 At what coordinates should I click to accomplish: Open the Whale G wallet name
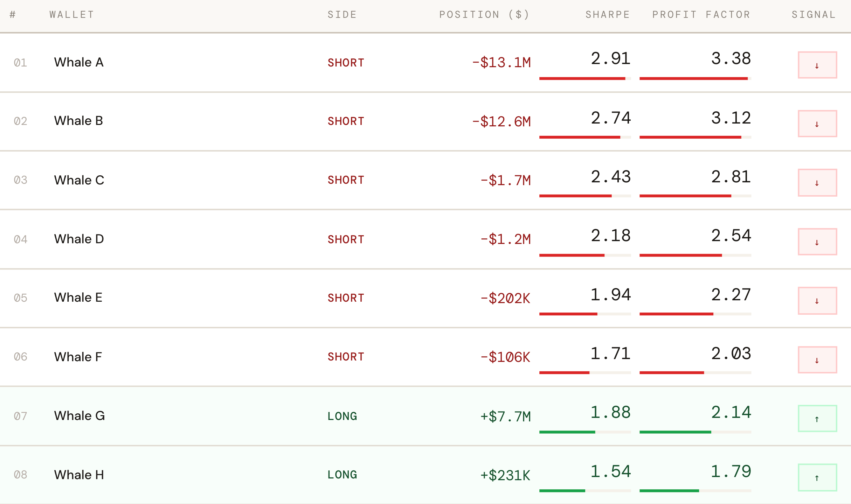click(x=79, y=416)
